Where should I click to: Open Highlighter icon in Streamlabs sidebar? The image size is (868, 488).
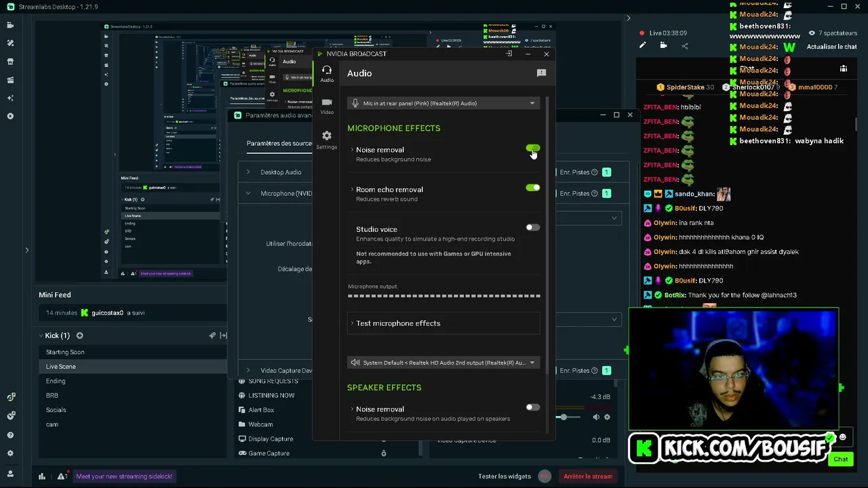[10, 80]
